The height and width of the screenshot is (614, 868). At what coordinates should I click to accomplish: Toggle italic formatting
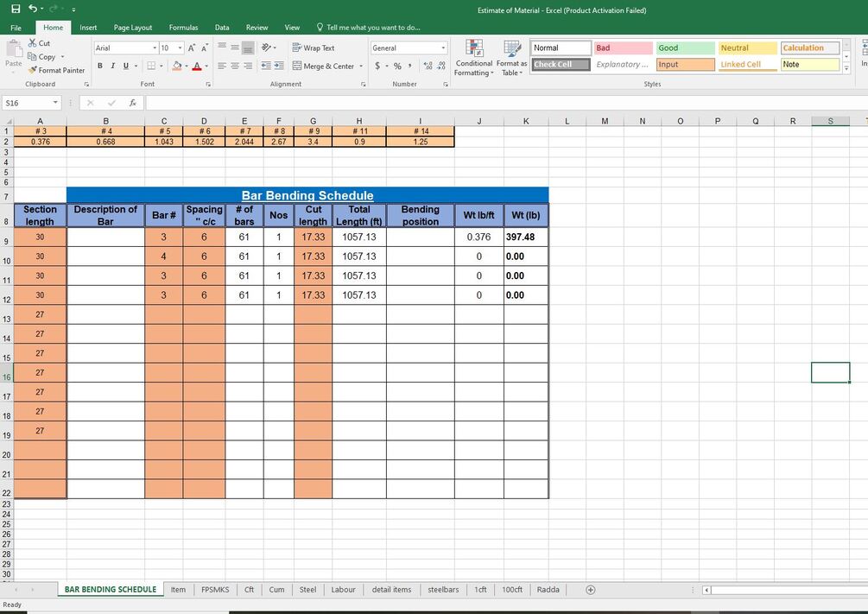coord(113,66)
